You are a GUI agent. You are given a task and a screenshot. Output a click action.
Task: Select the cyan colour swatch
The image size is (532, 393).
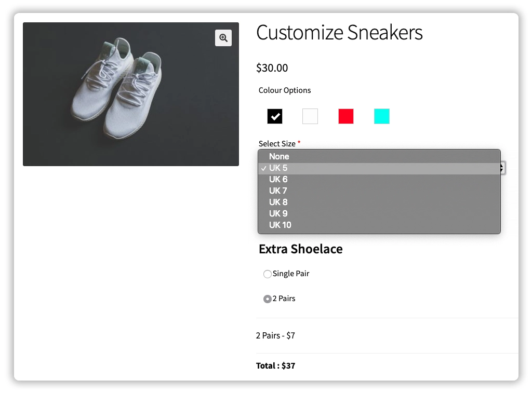point(382,116)
